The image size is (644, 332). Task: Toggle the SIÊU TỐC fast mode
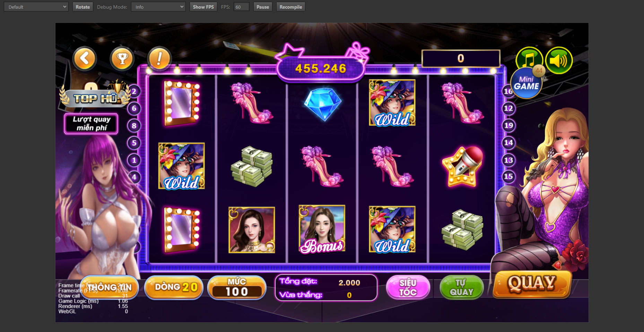(408, 287)
